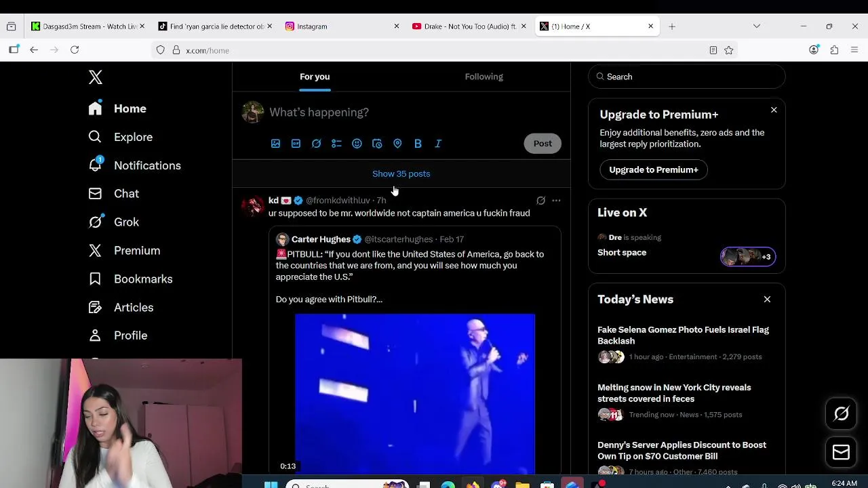Viewport: 868px width, 488px height.
Task: Open the browser extensions icon
Action: tap(834, 50)
